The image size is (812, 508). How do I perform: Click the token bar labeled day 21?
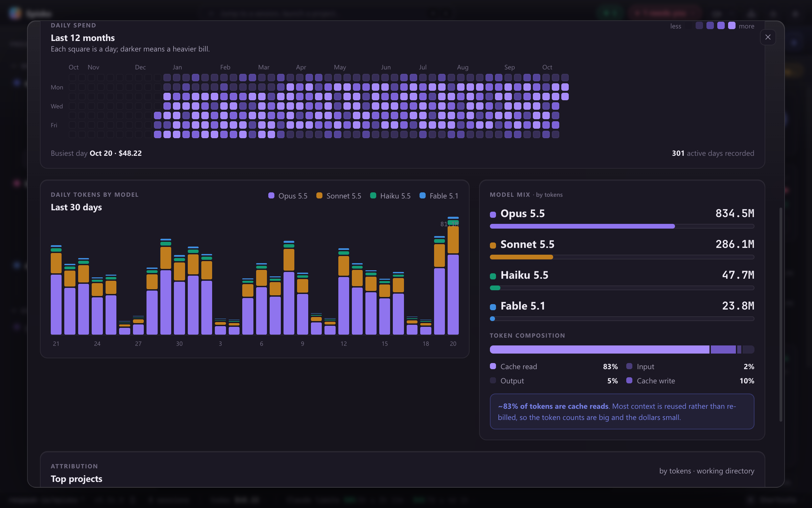pos(56,290)
